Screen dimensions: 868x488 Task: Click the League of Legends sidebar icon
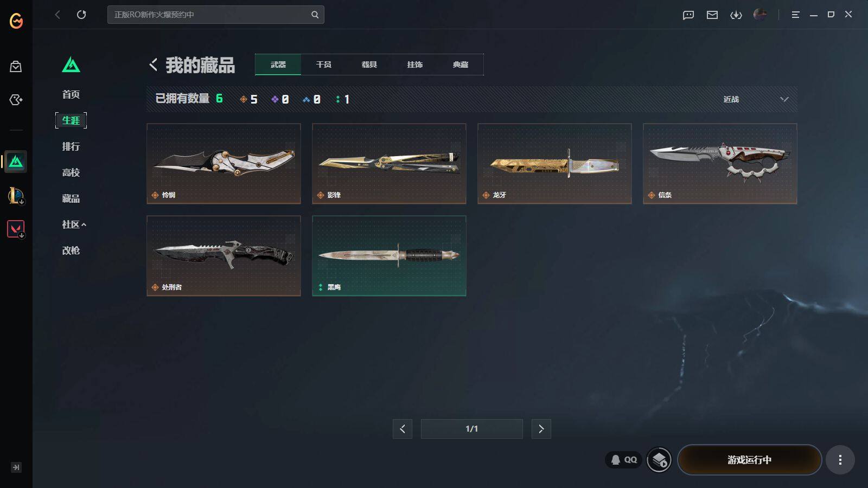[x=16, y=195]
